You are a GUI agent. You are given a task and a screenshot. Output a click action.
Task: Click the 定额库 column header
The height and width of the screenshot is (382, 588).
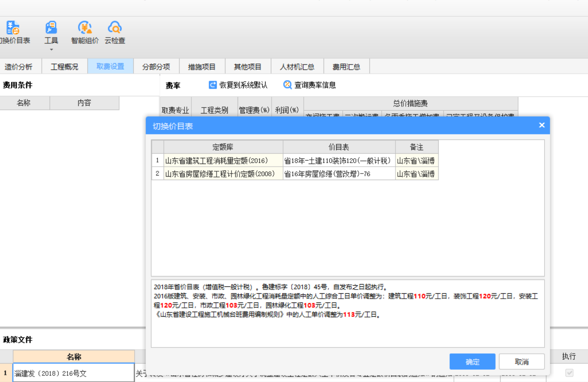[223, 147]
